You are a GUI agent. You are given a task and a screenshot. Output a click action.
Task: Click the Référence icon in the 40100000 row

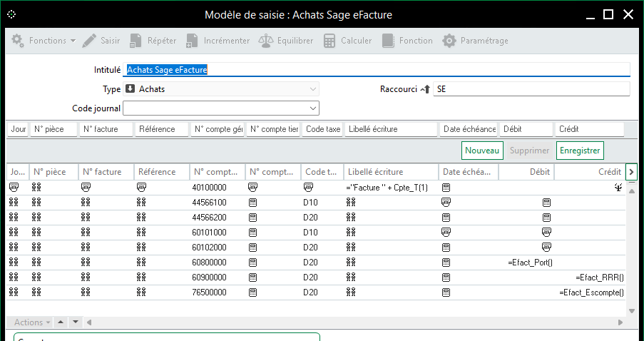pos(141,188)
